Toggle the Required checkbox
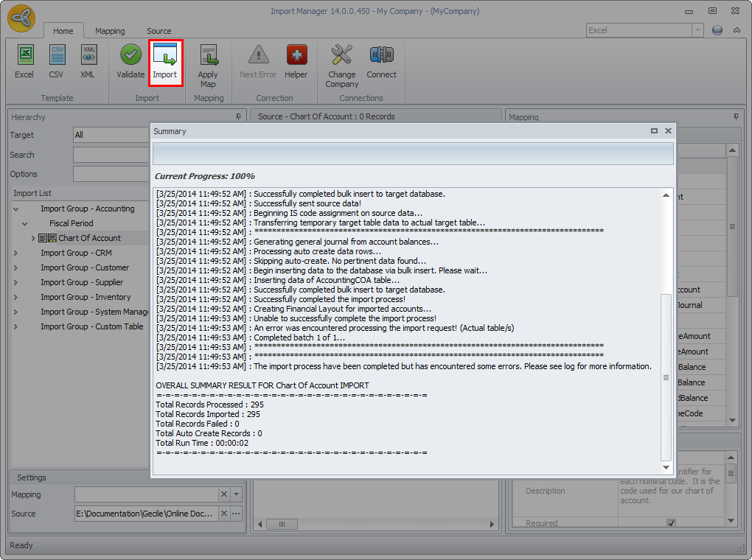Viewport: 752px width, 560px height. pos(670,523)
